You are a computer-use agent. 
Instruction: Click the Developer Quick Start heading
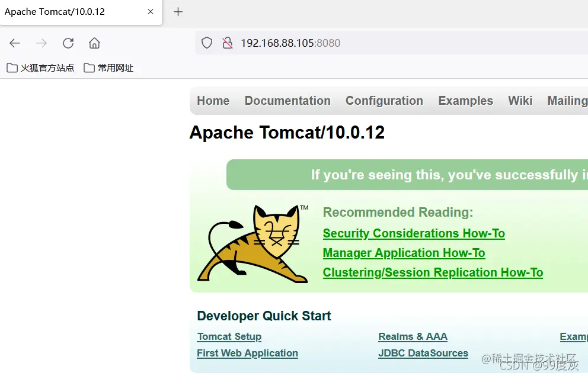264,316
